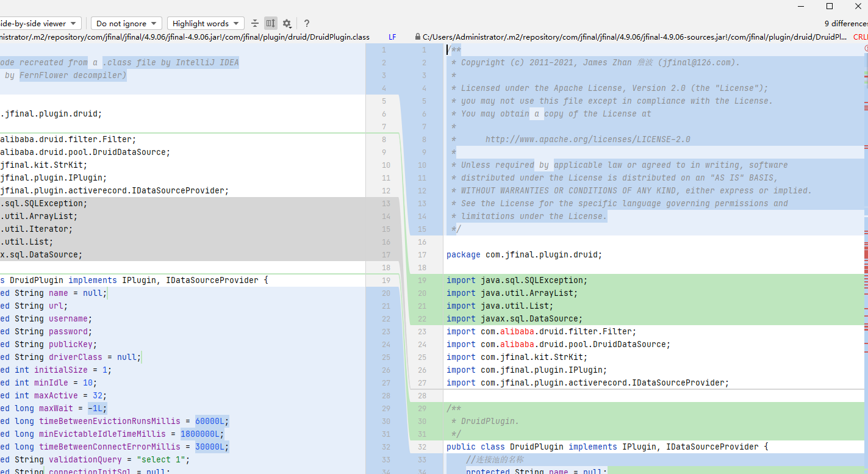Open the diff help question mark
Image resolution: width=868 pixels, height=474 pixels.
pyautogui.click(x=307, y=23)
